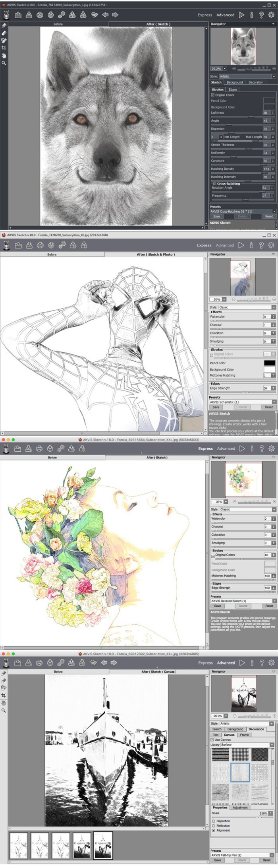The image size is (278, 868).
Task: Open the AKVIS Detailed Sketch presets dropdown
Action: click(x=243, y=600)
